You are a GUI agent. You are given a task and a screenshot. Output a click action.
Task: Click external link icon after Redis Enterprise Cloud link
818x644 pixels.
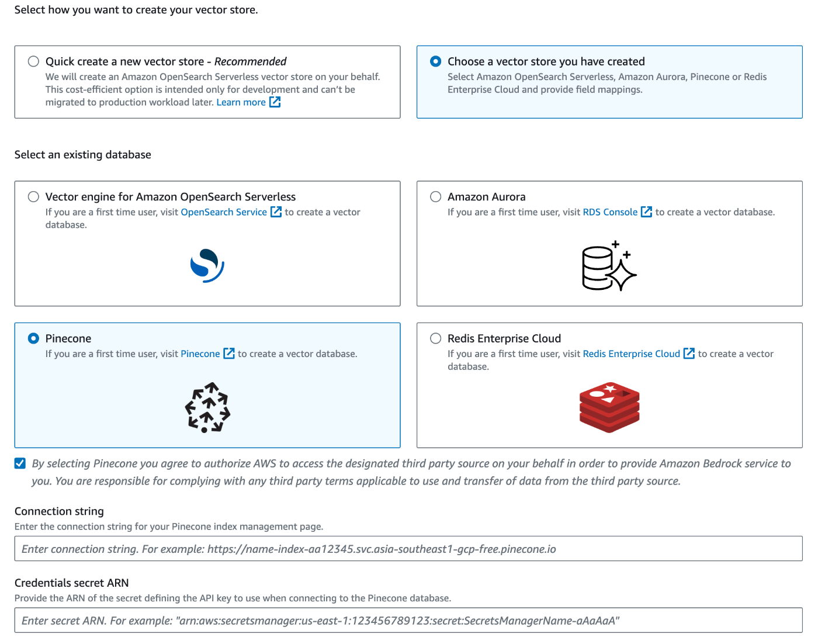click(689, 354)
